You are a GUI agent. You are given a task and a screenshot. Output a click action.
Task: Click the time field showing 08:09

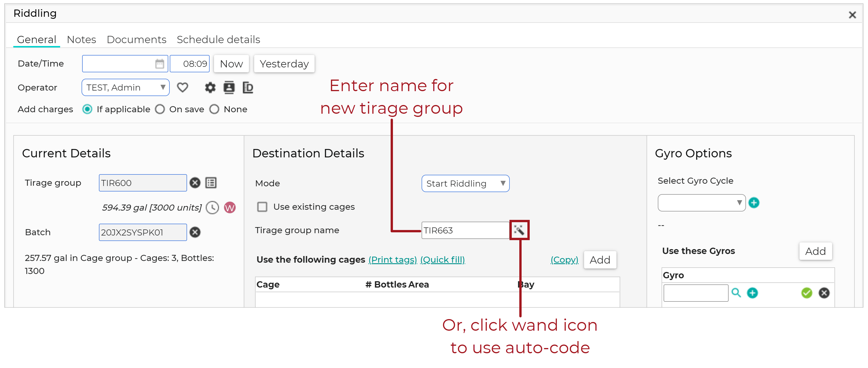pyautogui.click(x=190, y=64)
